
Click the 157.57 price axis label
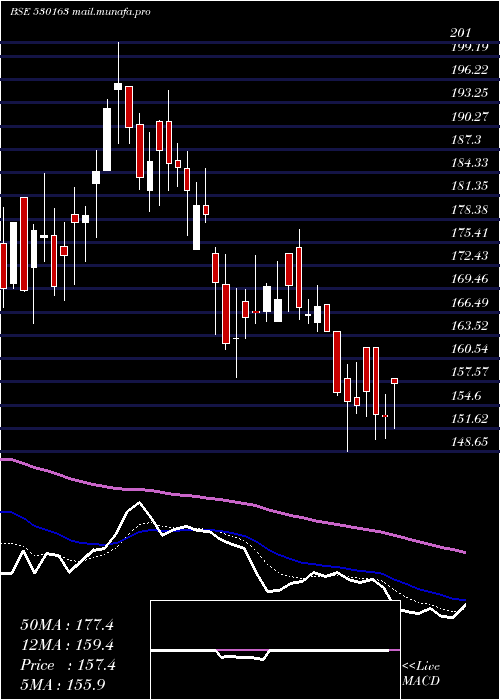click(469, 372)
